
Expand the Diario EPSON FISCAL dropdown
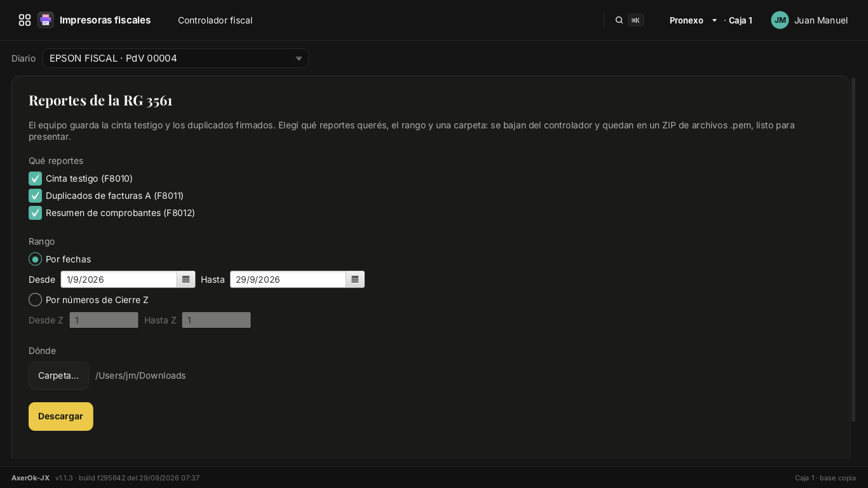coord(175,58)
